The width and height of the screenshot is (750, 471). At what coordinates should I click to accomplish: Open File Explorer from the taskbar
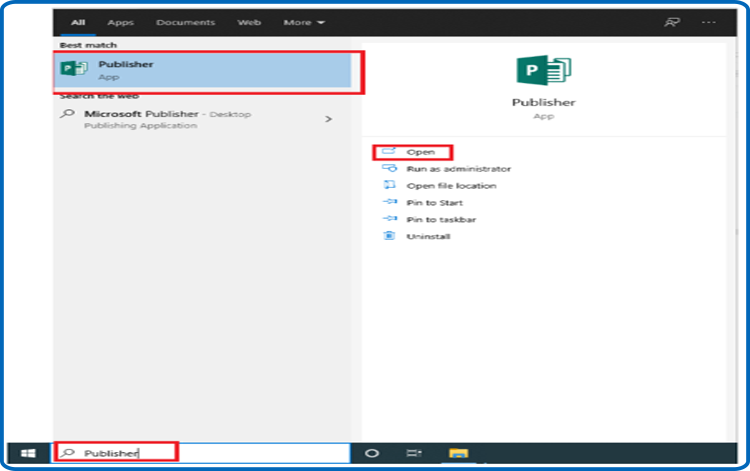coord(458,453)
